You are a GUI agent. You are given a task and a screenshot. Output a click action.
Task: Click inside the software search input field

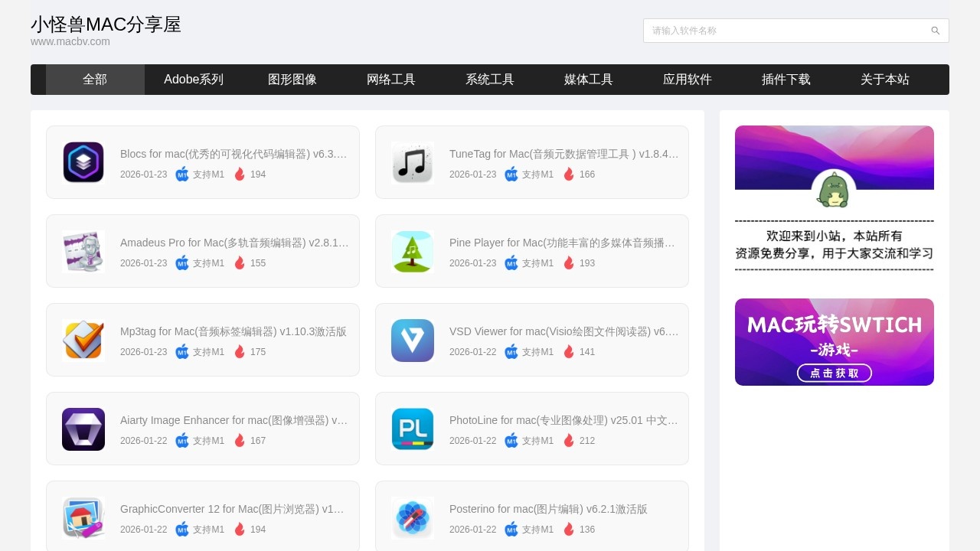click(x=781, y=31)
